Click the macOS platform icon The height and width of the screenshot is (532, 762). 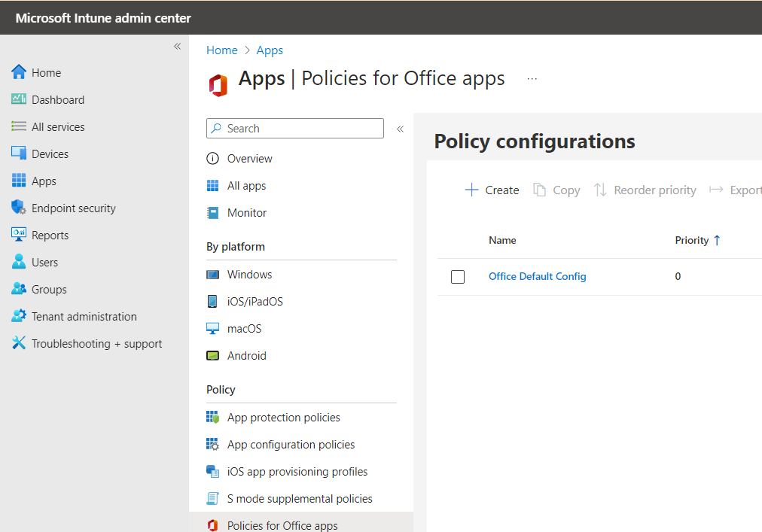point(213,329)
